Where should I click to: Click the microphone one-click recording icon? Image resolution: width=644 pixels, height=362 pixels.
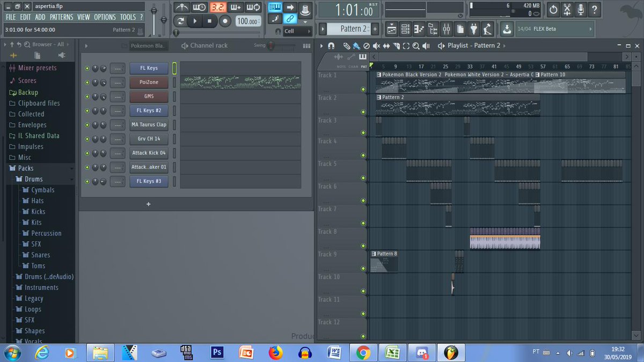click(581, 9)
